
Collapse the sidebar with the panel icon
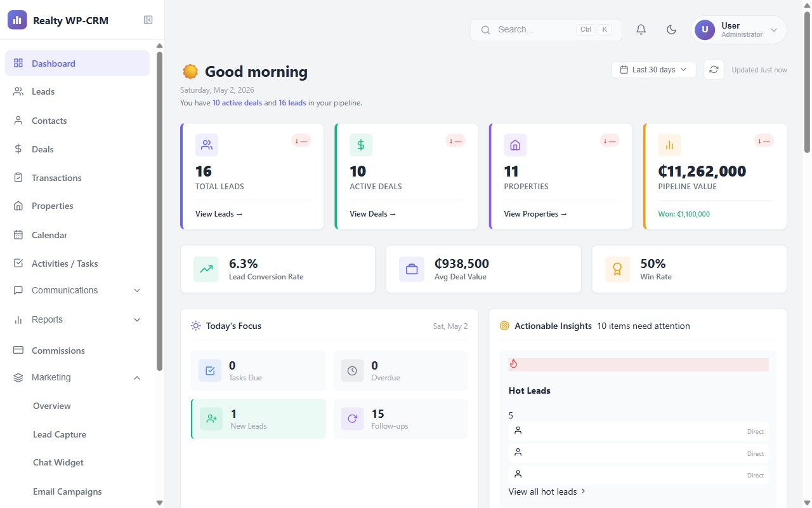click(x=148, y=20)
